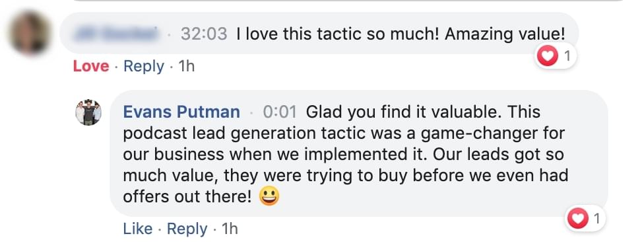Click the 1h time under Evans's reply
Image resolution: width=644 pixels, height=242 pixels.
[x=230, y=229]
